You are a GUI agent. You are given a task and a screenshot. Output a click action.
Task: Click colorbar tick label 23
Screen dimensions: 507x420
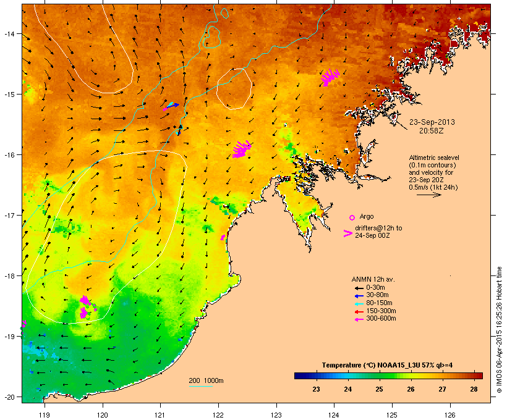coord(316,389)
